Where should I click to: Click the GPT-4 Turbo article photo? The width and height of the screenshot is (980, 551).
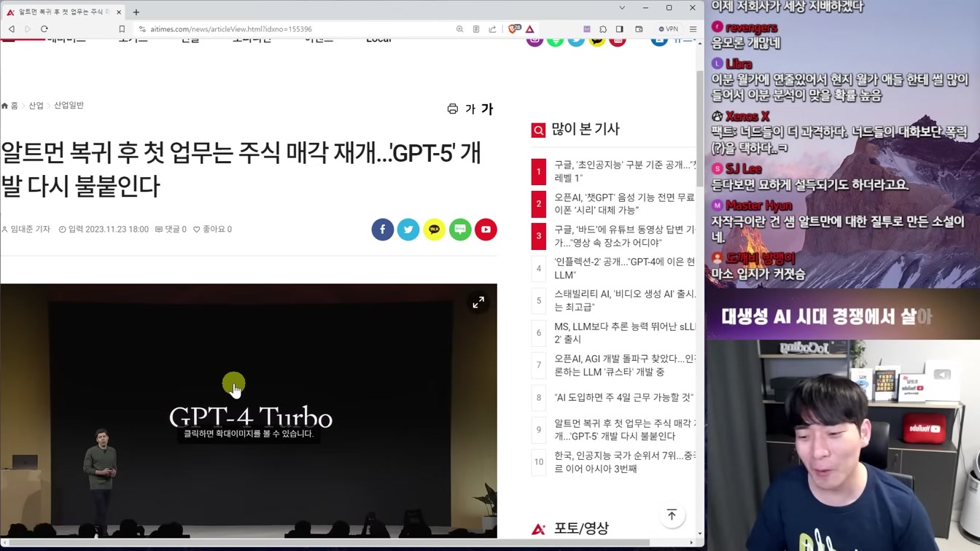[x=249, y=410]
